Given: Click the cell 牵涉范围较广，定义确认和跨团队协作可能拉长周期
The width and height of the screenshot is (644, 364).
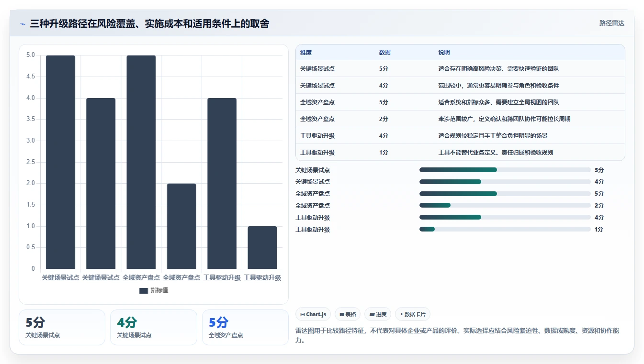Looking at the screenshot, I should pos(504,119).
